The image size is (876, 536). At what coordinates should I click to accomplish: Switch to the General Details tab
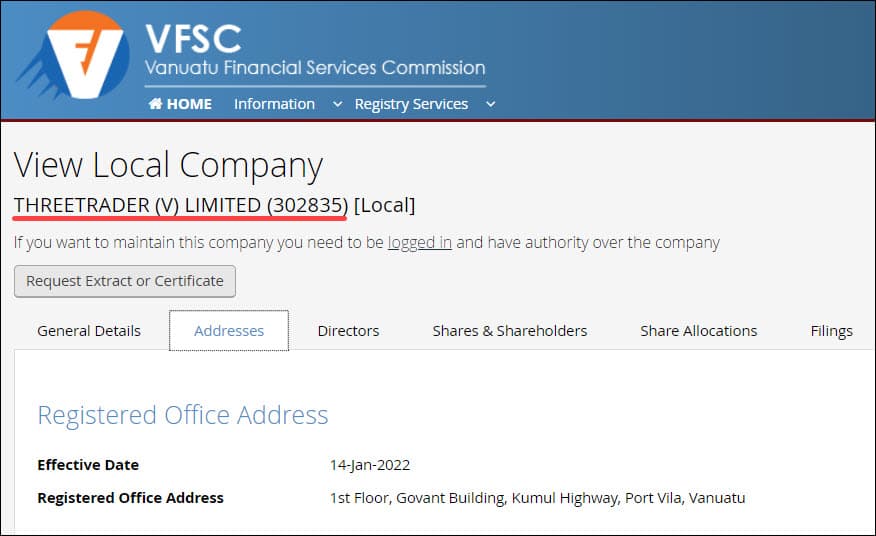click(89, 331)
